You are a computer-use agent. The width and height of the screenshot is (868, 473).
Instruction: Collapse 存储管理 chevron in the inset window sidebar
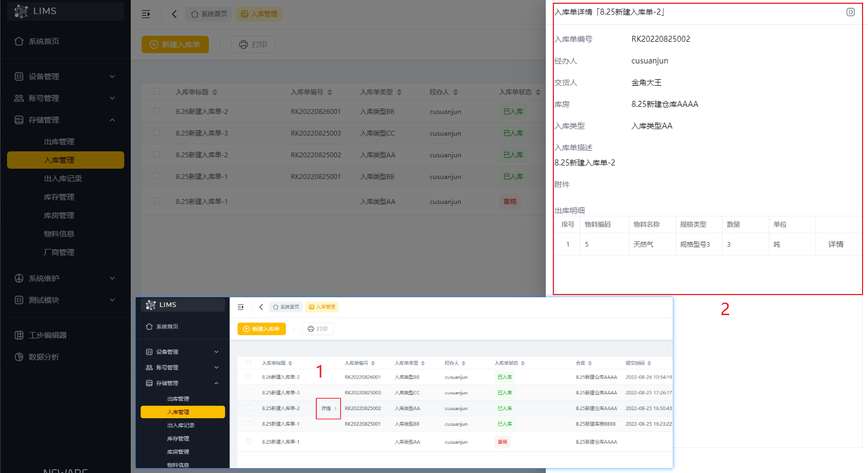tap(216, 383)
